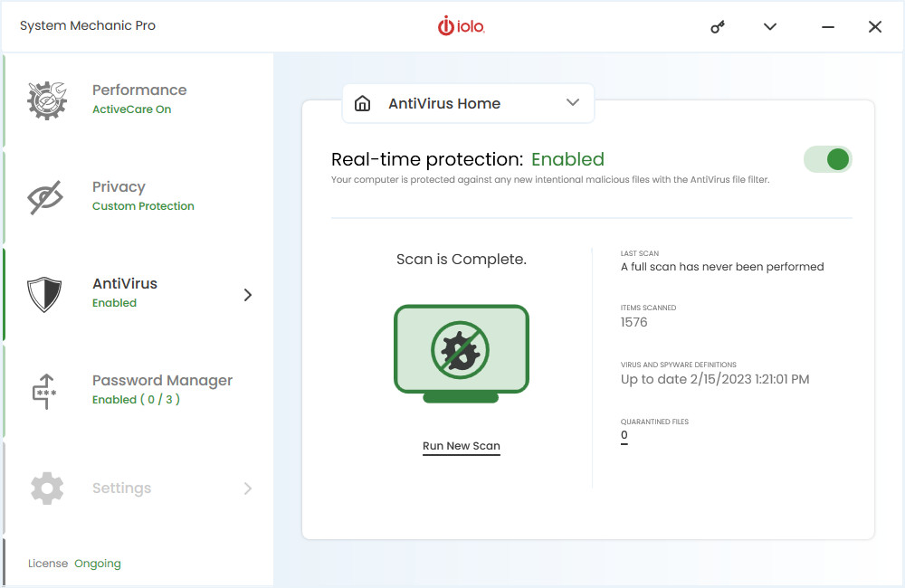Click the items scanned value 1576
This screenshot has height=588, width=905.
click(633, 322)
